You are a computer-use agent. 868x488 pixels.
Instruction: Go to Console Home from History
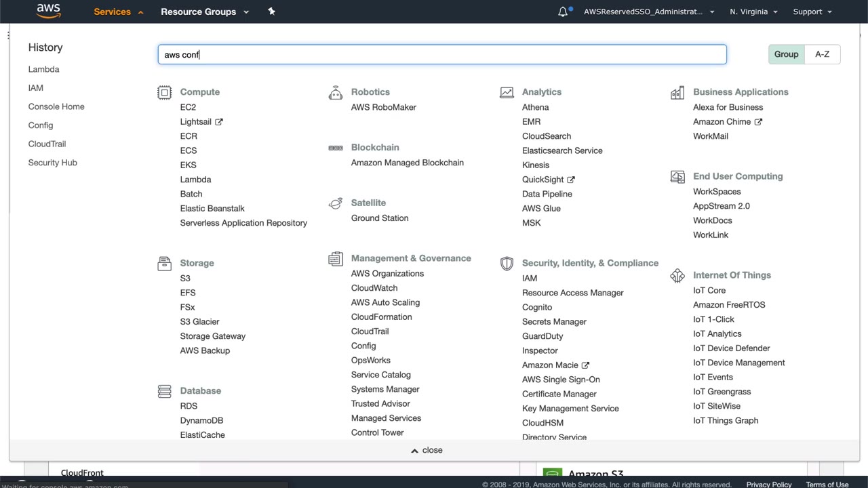(56, 106)
